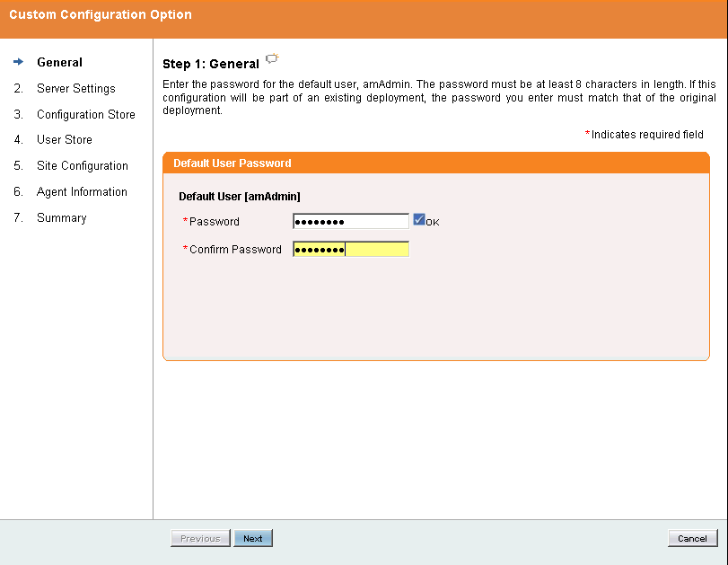Image resolution: width=728 pixels, height=565 pixels.
Task: Click the OK checkmark indicator beside Password
Action: pos(418,219)
